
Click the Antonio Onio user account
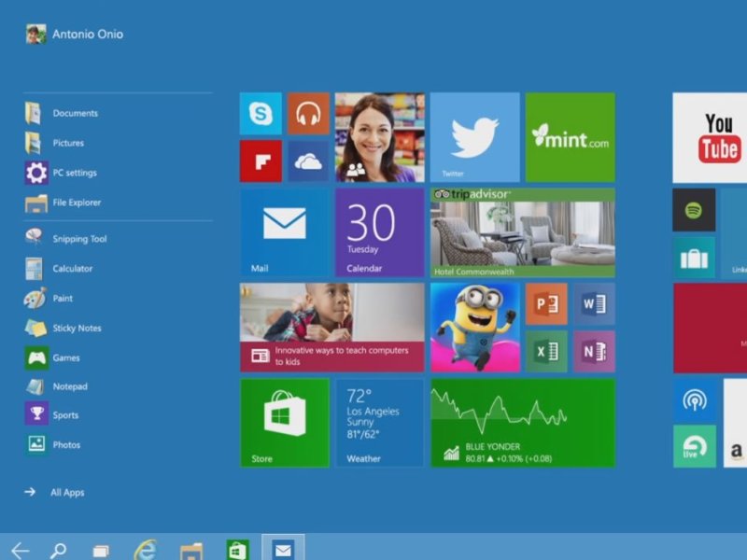pyautogui.click(x=75, y=35)
